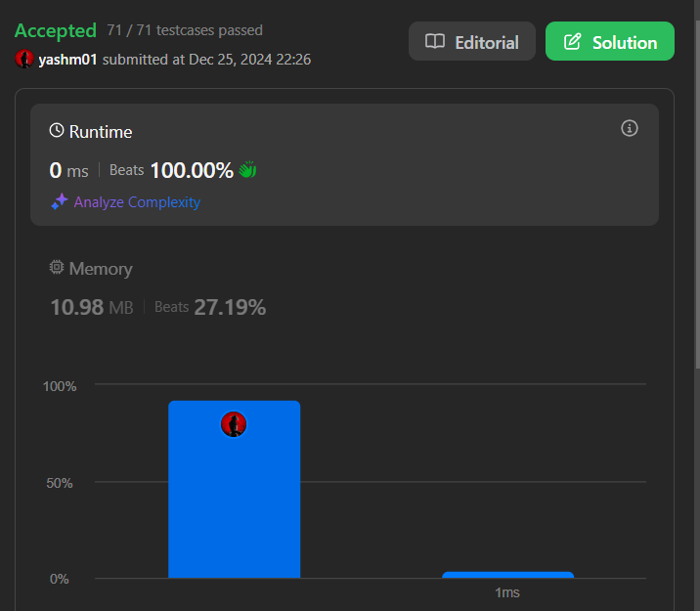
Task: Click the chip icon beside Memory
Action: (x=57, y=268)
